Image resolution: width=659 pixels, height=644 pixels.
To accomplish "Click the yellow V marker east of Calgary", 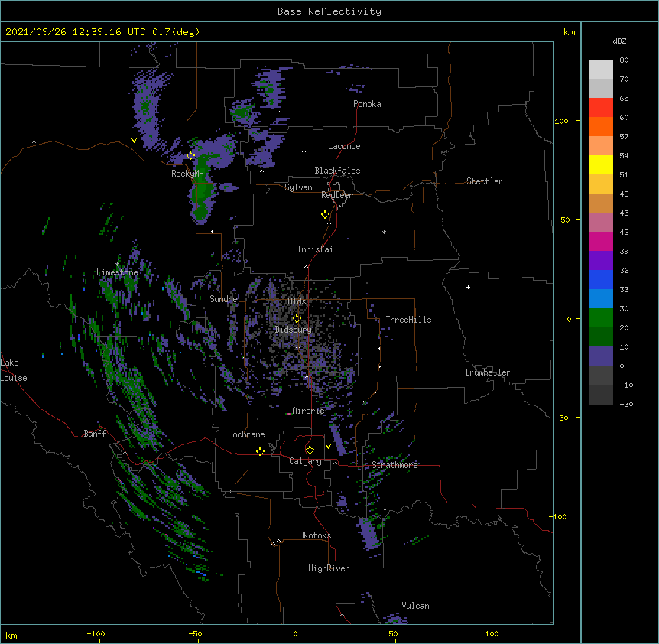I will point(328,447).
